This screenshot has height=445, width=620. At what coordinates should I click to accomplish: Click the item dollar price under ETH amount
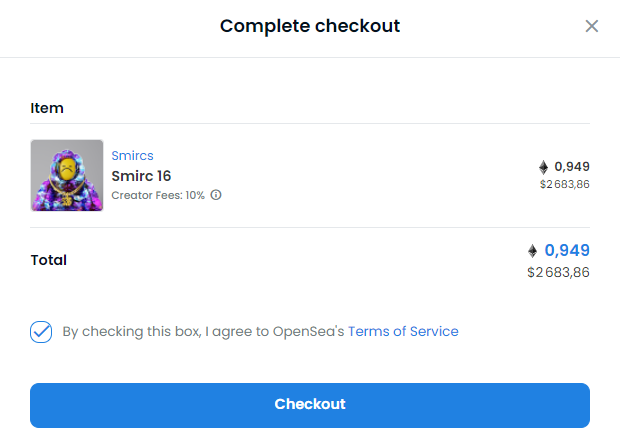pos(565,184)
